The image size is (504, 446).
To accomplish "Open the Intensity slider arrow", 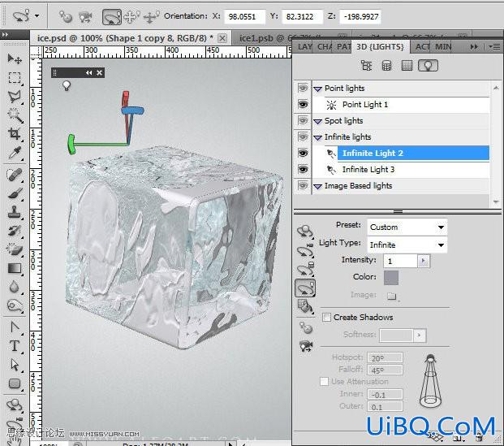I will [423, 261].
